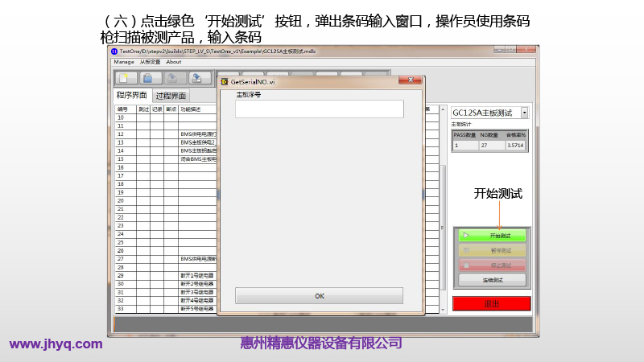Click the open file toolbar icon
644x362 pixels.
click(x=150, y=78)
